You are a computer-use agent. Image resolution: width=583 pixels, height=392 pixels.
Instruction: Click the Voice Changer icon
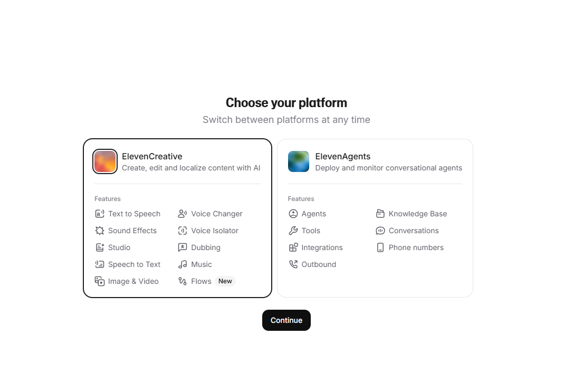pos(183,214)
